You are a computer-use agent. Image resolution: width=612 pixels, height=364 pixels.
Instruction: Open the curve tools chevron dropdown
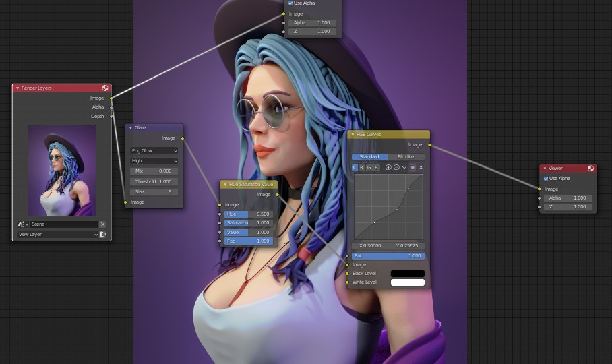[404, 167]
